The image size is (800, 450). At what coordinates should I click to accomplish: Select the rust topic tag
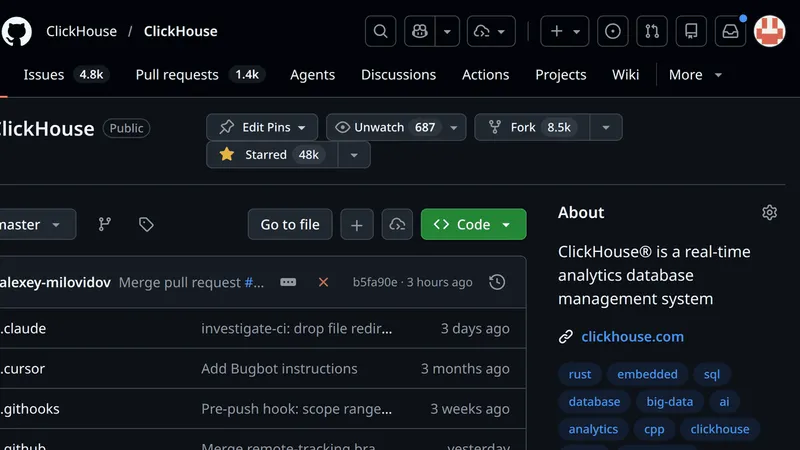pyautogui.click(x=580, y=374)
